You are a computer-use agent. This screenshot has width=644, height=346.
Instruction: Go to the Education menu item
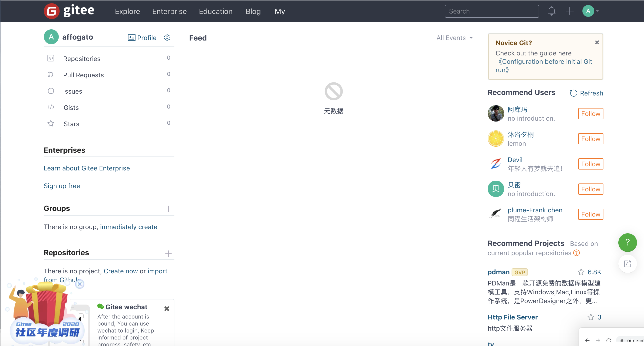(215, 11)
